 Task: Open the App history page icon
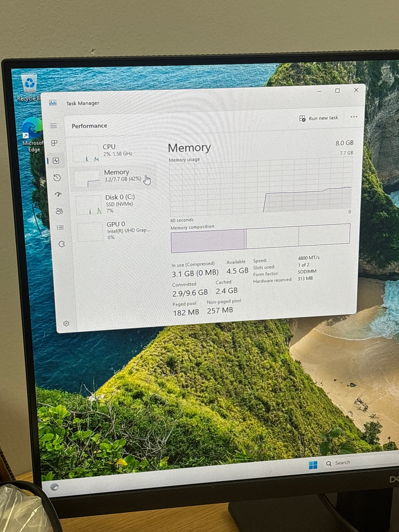57,178
